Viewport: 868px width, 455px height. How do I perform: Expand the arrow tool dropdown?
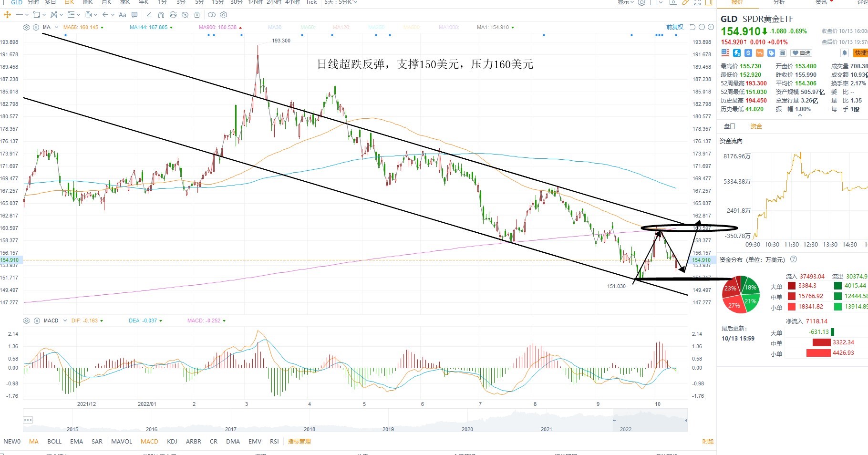(113, 15)
